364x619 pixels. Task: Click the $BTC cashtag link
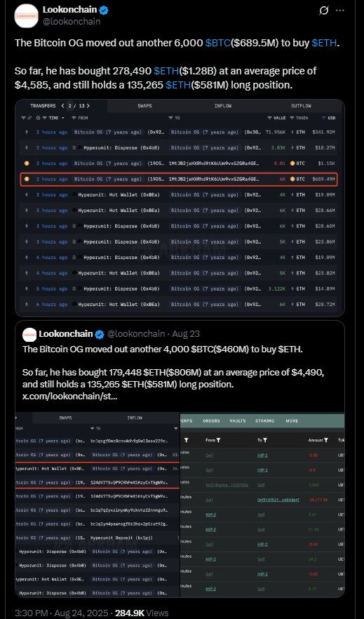tap(217, 43)
